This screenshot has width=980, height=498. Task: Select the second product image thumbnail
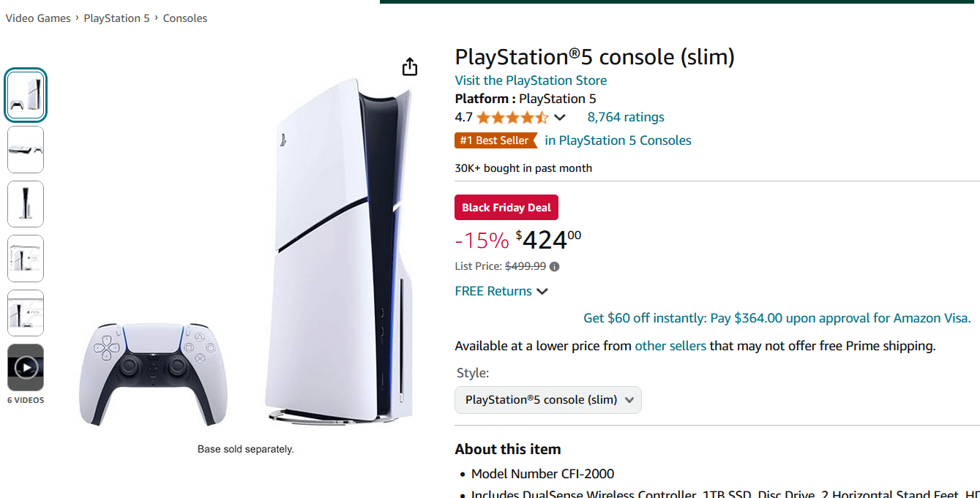[25, 149]
